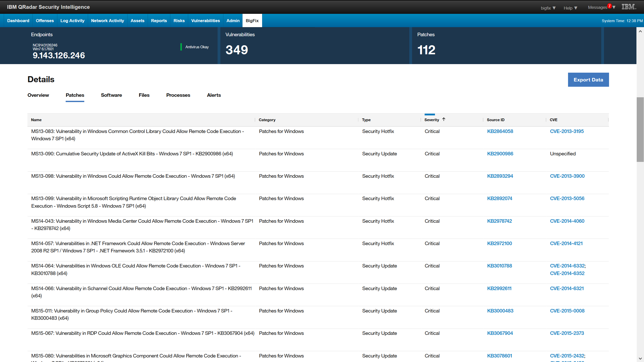Switch to the Software tab

111,95
